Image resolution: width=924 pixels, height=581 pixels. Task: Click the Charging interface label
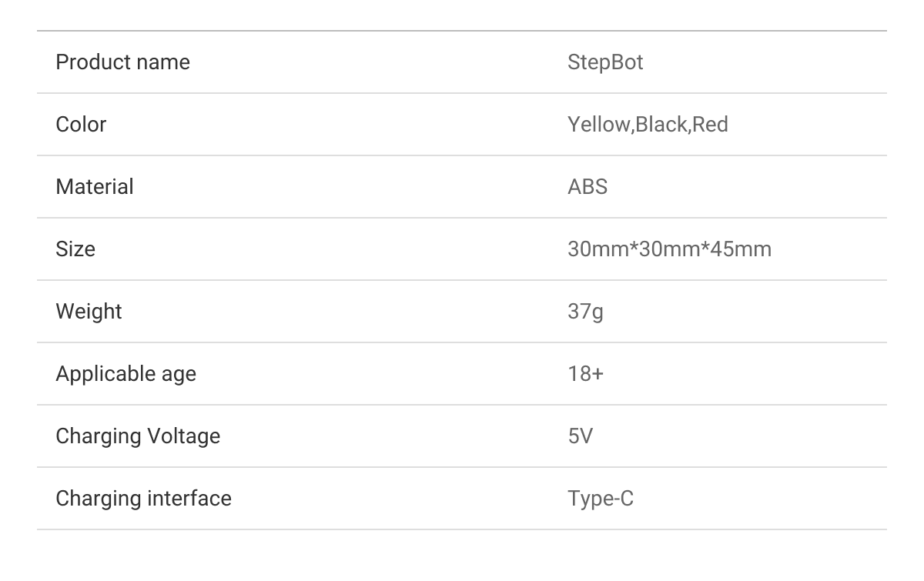143,499
